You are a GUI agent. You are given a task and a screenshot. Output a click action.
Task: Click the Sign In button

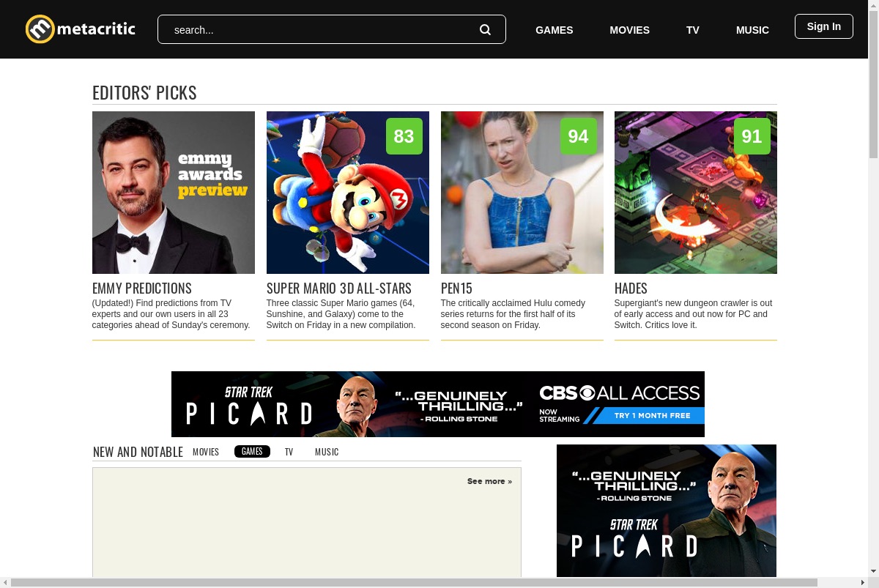pyautogui.click(x=824, y=26)
